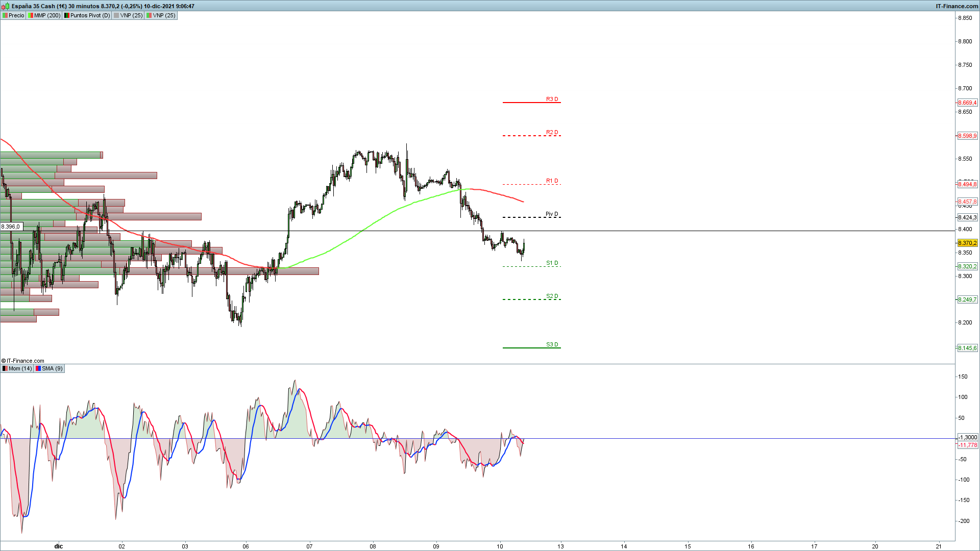Open the Precio indicator settings
Image resolution: width=980 pixels, height=551 pixels.
coord(13,15)
